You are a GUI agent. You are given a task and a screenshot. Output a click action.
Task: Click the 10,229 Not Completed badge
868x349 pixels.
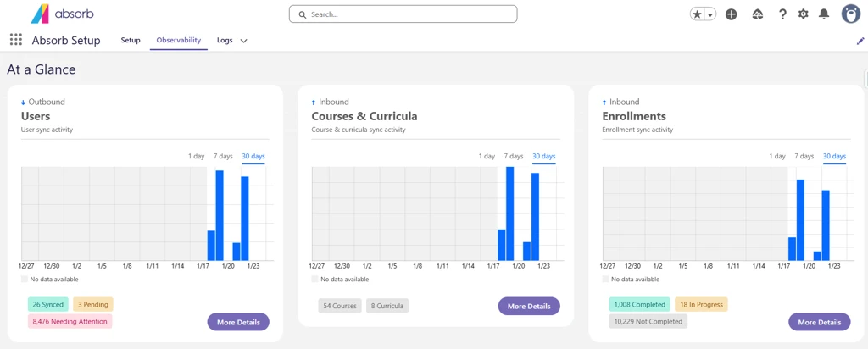coord(648,321)
